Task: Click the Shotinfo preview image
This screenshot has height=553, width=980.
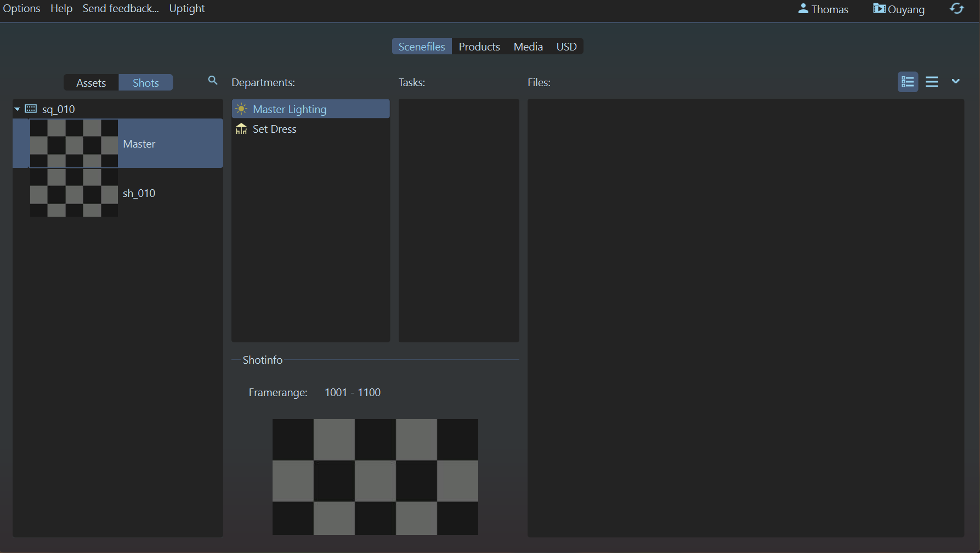Action: pyautogui.click(x=375, y=477)
